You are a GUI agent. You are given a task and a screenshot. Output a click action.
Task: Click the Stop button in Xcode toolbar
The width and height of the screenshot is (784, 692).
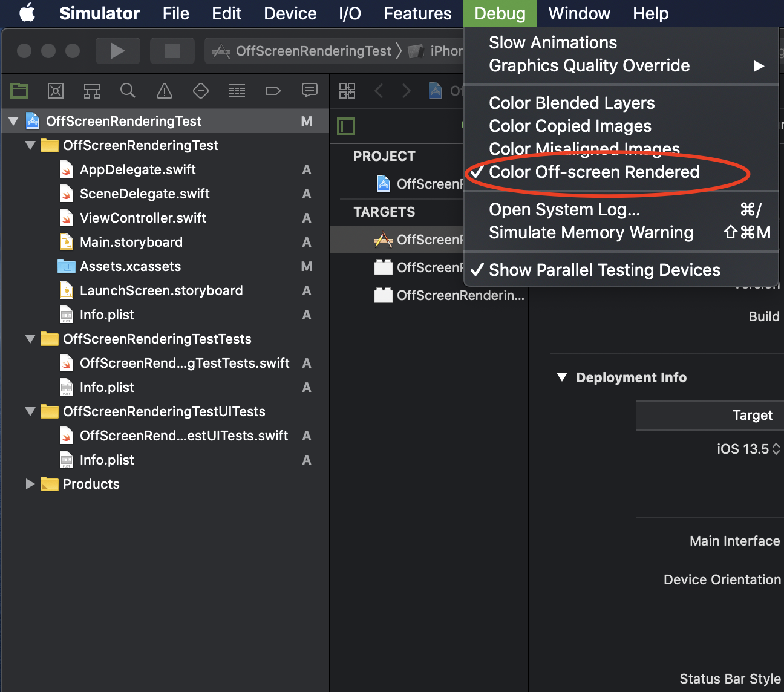(x=172, y=51)
